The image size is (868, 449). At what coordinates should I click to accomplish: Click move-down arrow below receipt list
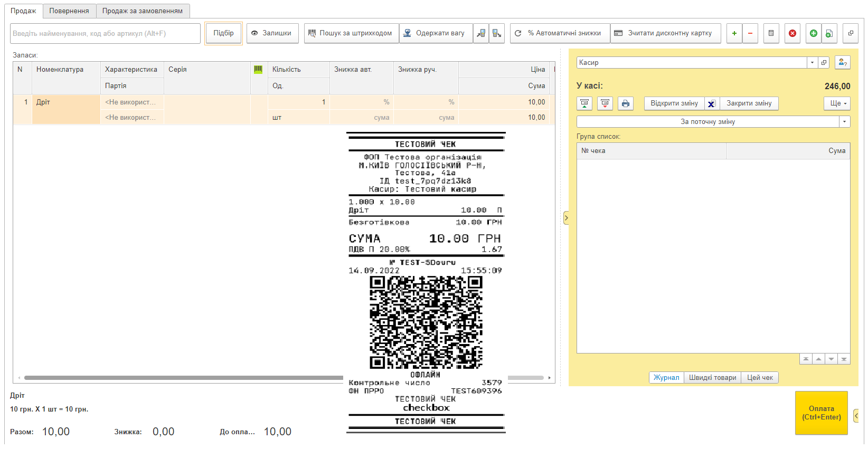[x=831, y=359]
